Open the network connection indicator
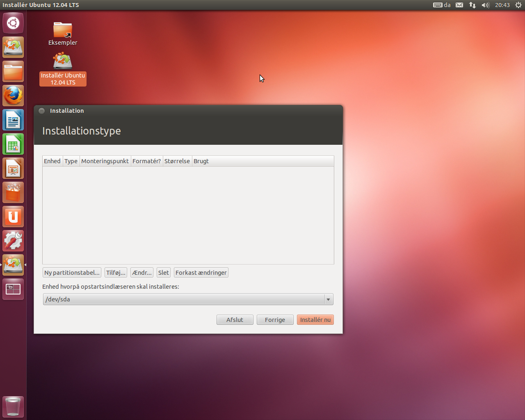 (x=472, y=5)
